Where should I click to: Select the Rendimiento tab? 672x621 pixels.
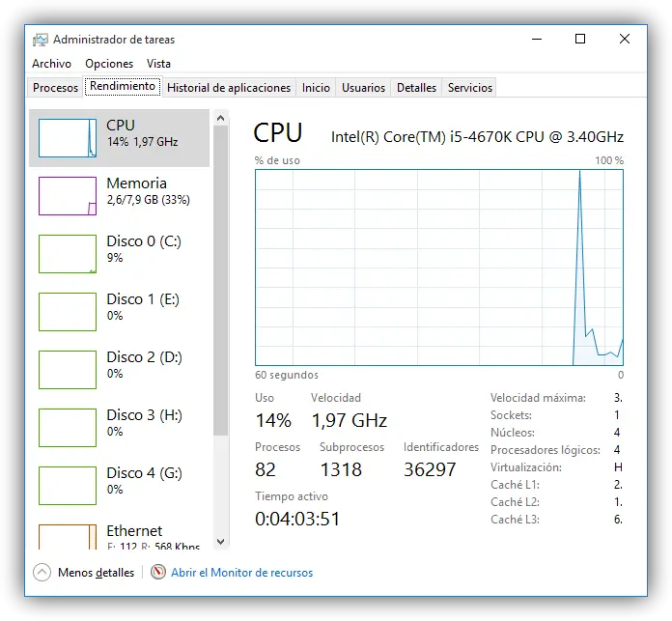click(x=123, y=87)
